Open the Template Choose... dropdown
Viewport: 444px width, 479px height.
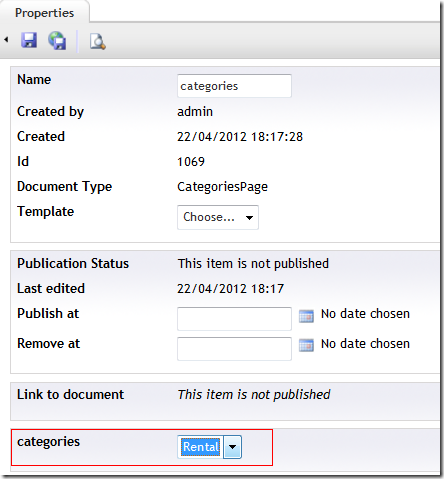coord(218,217)
